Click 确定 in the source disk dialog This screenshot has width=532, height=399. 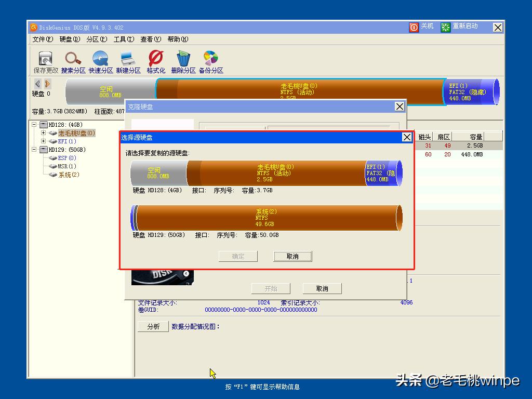[237, 256]
